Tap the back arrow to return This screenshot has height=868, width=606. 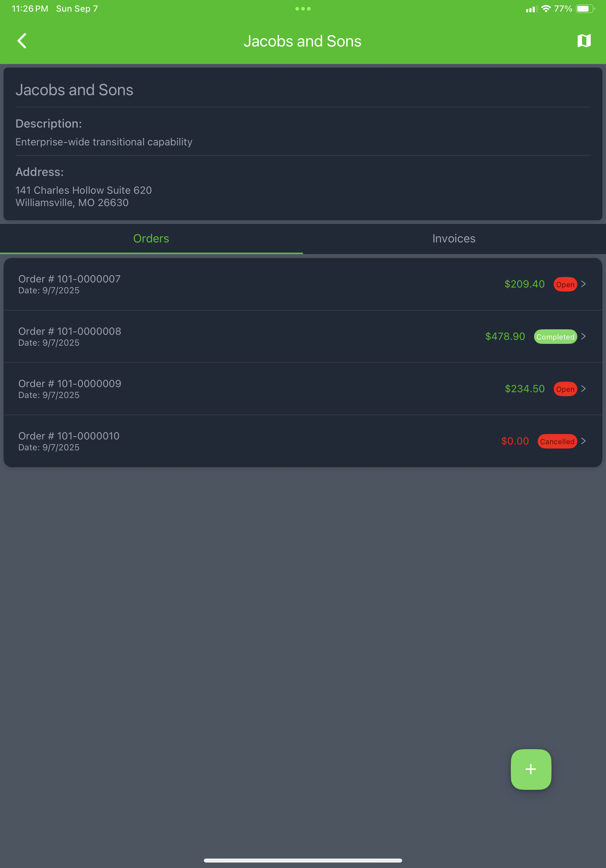point(21,40)
